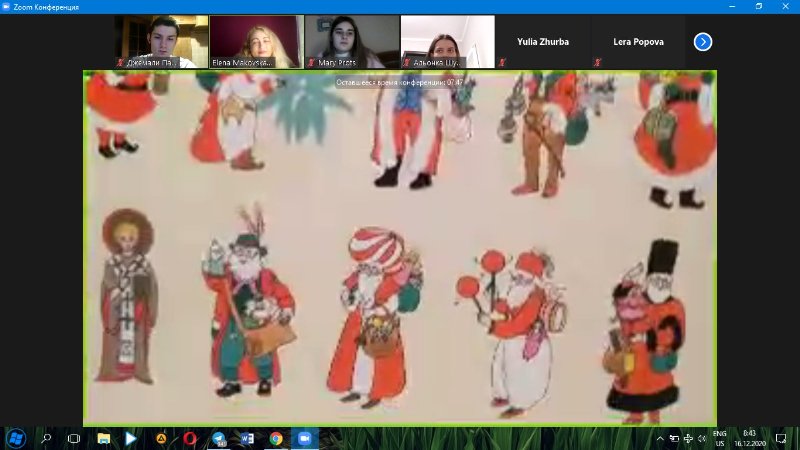Open the Lera Popova participant tile

point(638,41)
